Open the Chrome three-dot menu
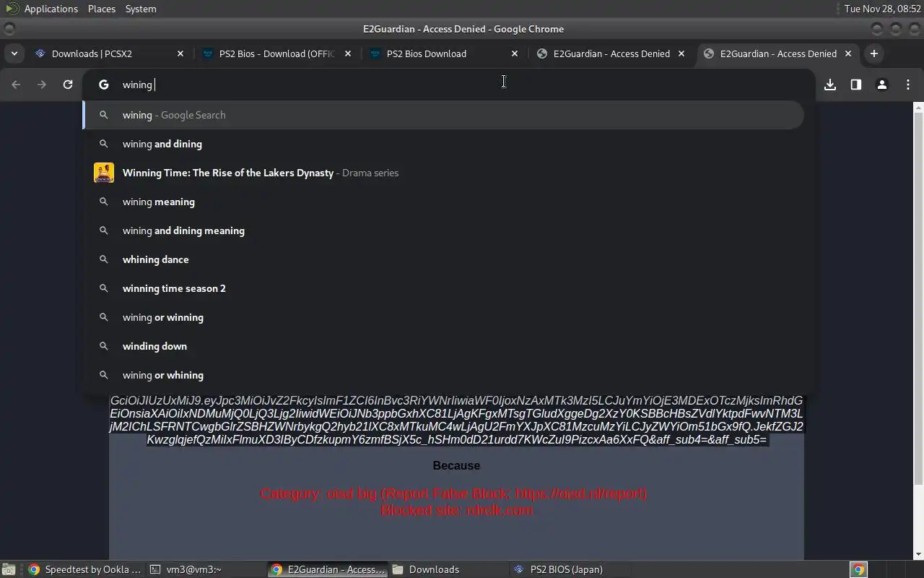924x578 pixels. [908, 85]
